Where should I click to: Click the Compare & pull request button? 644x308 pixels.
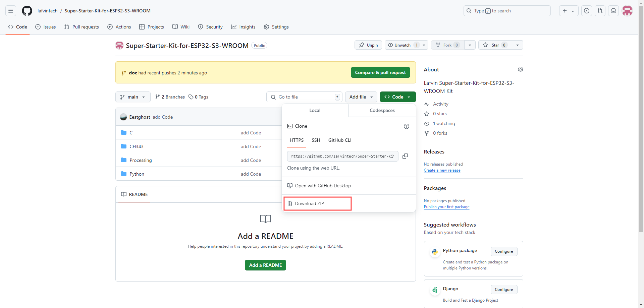point(380,72)
